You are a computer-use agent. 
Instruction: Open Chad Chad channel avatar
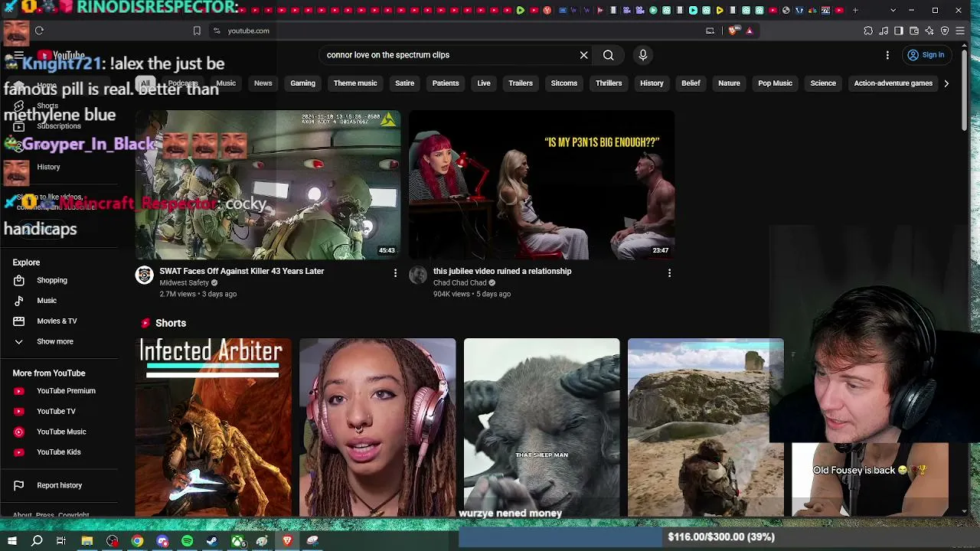[418, 275]
